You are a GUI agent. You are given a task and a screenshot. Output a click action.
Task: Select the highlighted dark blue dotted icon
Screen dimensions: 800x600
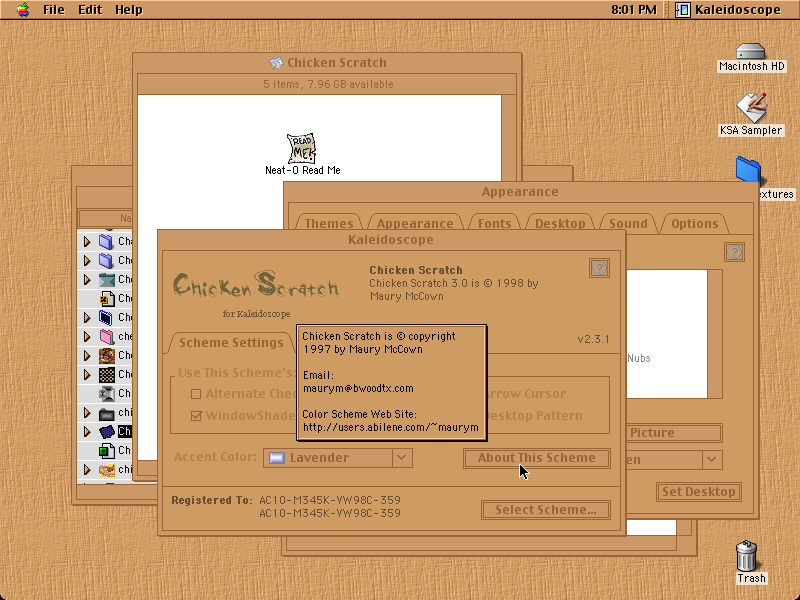coord(107,432)
